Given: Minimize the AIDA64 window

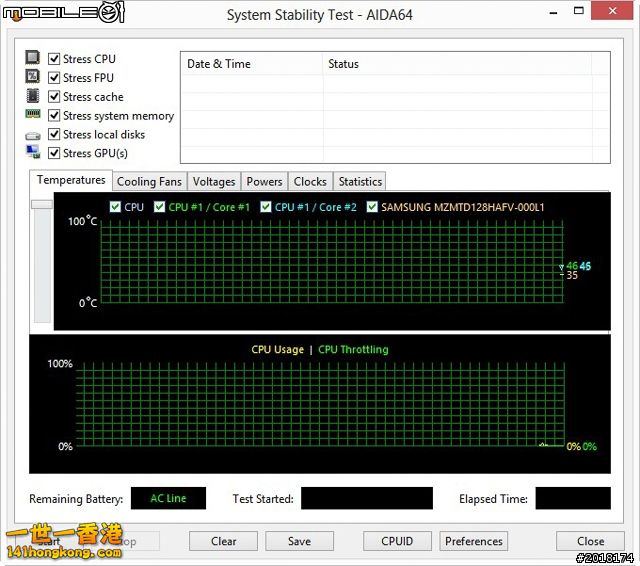Looking at the screenshot, I should click(553, 12).
